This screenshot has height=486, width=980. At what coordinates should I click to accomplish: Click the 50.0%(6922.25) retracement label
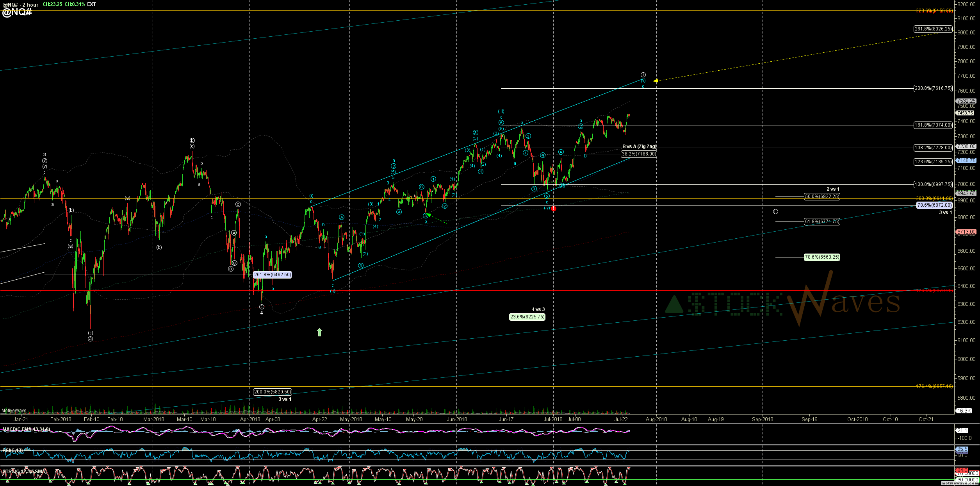click(822, 197)
